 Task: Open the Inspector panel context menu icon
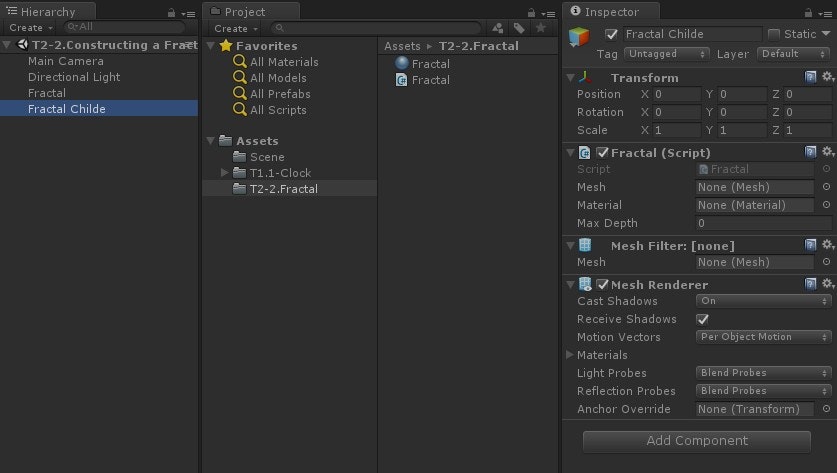click(x=825, y=14)
